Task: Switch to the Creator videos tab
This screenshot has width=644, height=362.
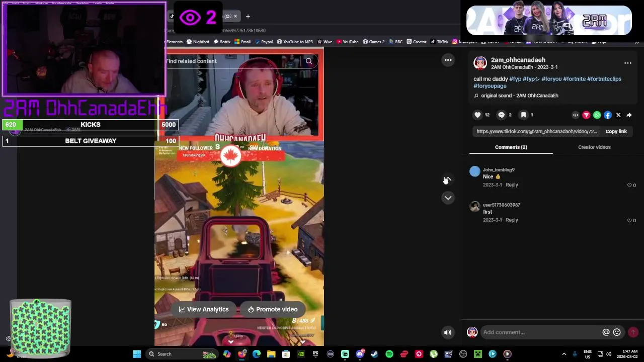Action: pyautogui.click(x=594, y=147)
